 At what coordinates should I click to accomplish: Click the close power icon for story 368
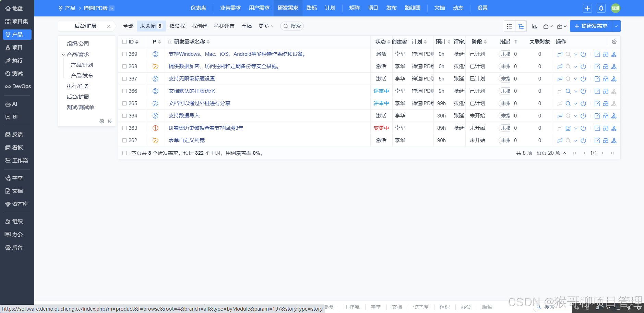tap(583, 66)
